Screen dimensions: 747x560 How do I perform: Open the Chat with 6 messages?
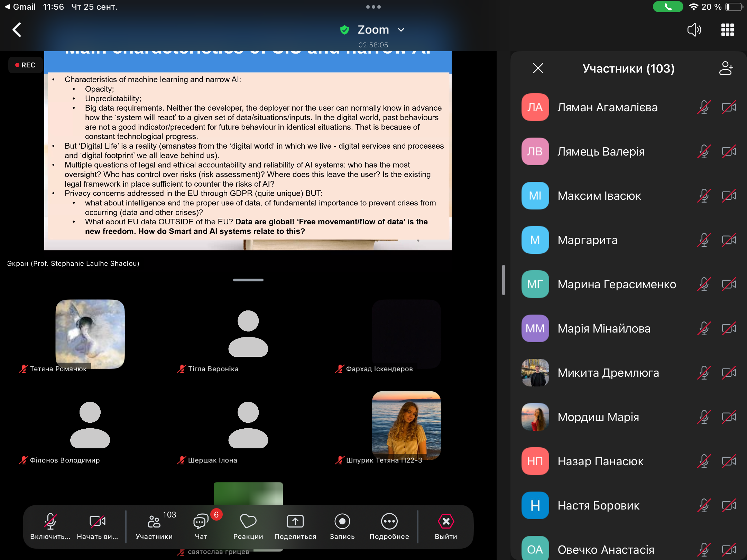pyautogui.click(x=201, y=522)
